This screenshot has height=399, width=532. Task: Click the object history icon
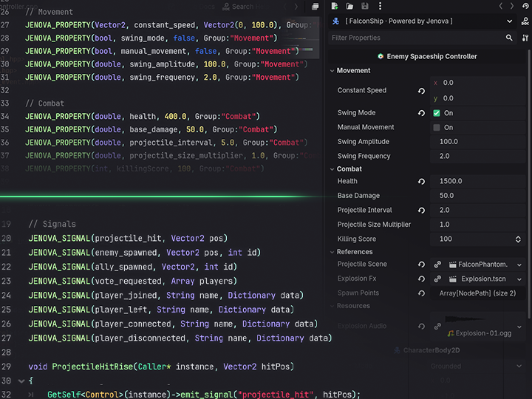(x=525, y=6)
